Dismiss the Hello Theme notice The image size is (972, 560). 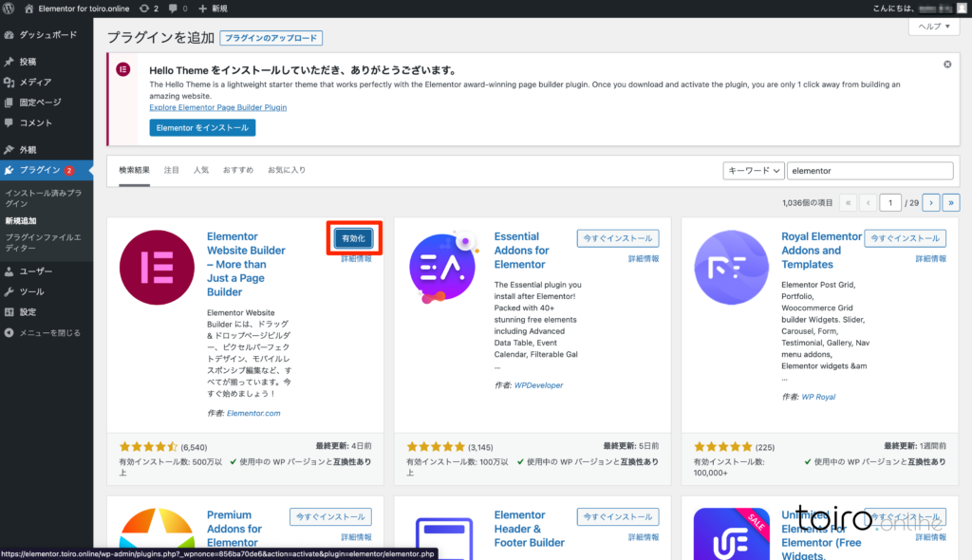pyautogui.click(x=947, y=65)
